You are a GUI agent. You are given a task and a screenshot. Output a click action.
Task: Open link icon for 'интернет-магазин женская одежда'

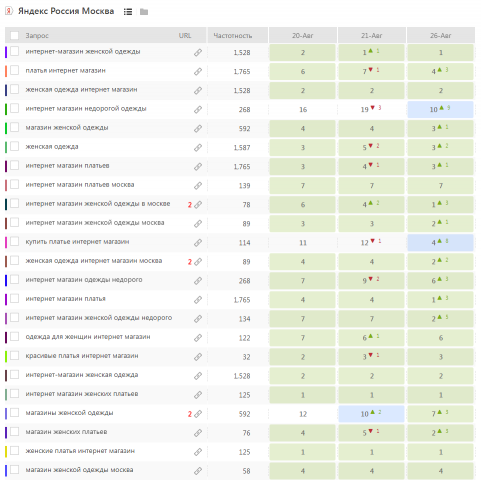tap(198, 376)
